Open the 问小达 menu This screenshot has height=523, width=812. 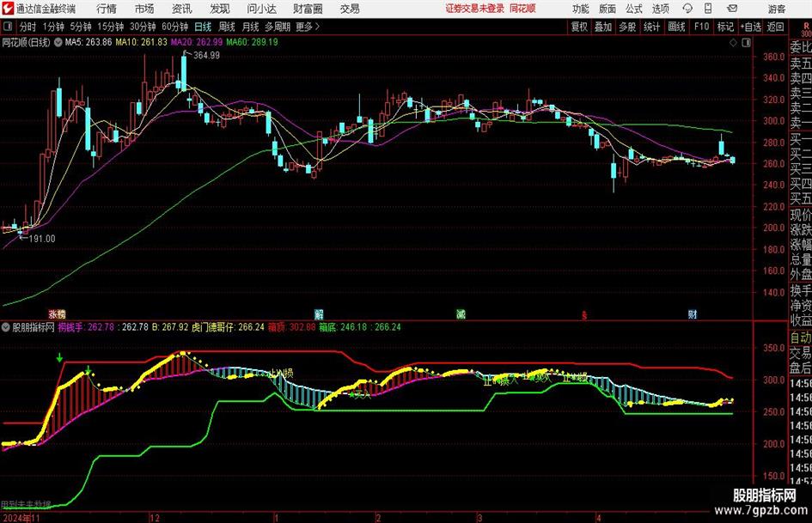[261, 9]
